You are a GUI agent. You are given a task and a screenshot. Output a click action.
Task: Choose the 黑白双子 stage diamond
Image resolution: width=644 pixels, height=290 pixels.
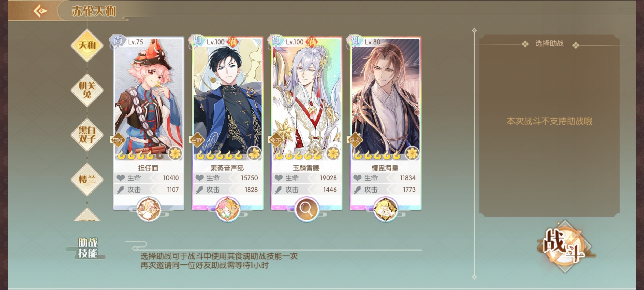87,135
